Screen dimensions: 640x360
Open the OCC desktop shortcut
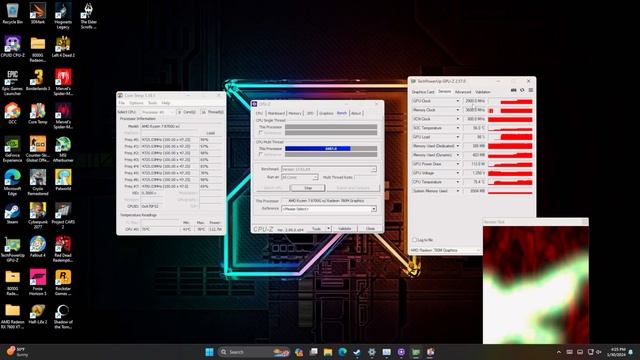[12, 113]
